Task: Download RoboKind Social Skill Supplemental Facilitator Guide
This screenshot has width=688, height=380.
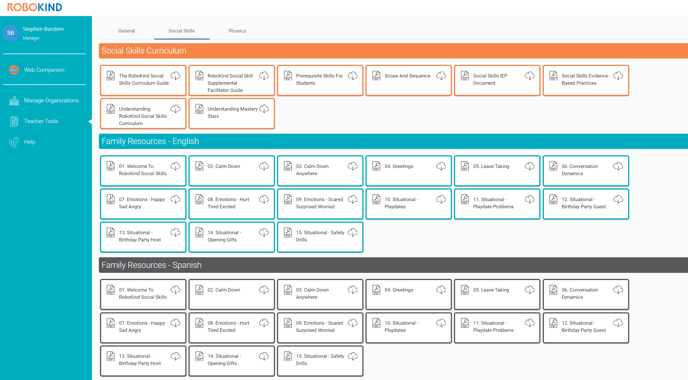Action: [264, 76]
